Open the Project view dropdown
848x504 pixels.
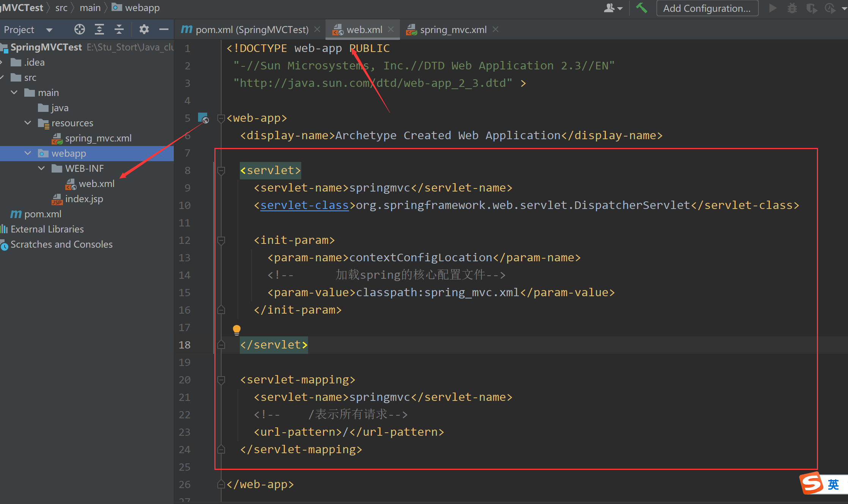pyautogui.click(x=49, y=30)
